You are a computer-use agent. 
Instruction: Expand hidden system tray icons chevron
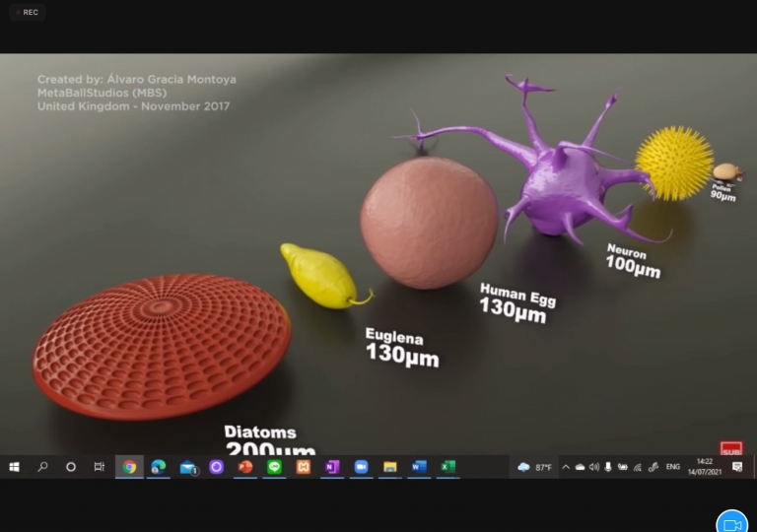tap(566, 467)
